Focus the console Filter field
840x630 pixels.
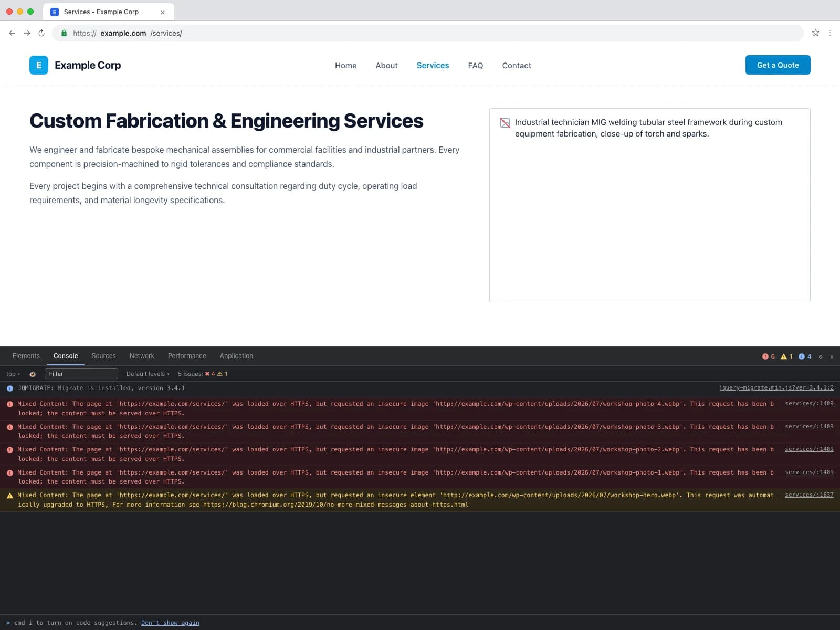81,374
